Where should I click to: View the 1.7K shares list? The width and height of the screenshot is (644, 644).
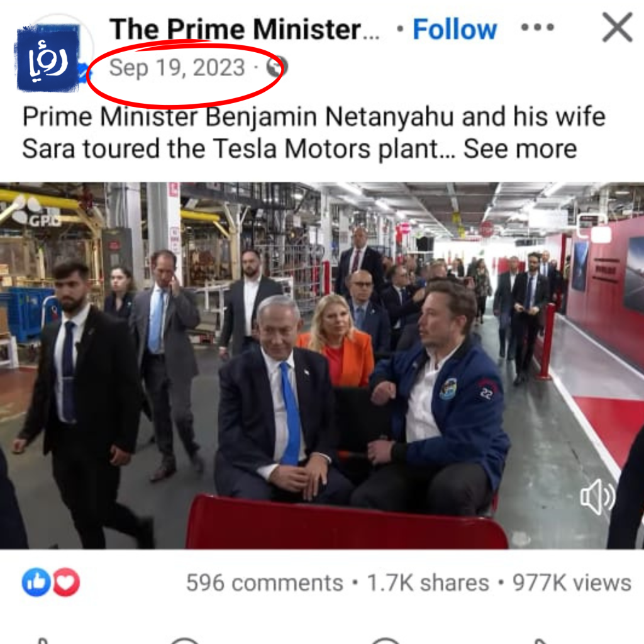428,583
